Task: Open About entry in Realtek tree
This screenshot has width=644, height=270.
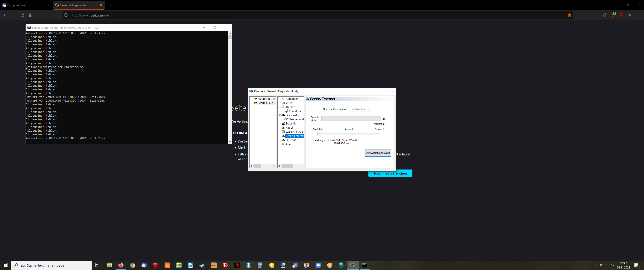Action: [x=289, y=144]
